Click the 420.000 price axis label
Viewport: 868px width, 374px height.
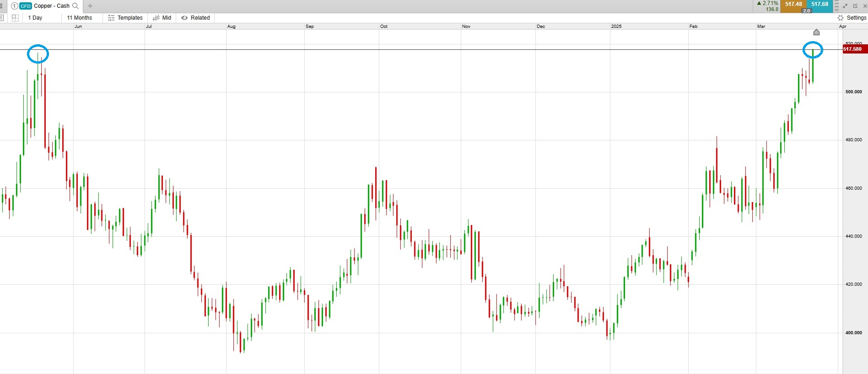(x=853, y=284)
